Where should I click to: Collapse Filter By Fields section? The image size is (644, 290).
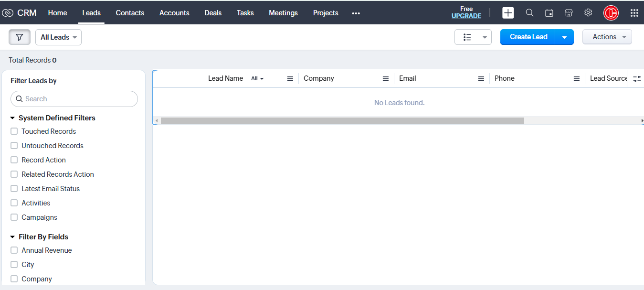pos(12,237)
